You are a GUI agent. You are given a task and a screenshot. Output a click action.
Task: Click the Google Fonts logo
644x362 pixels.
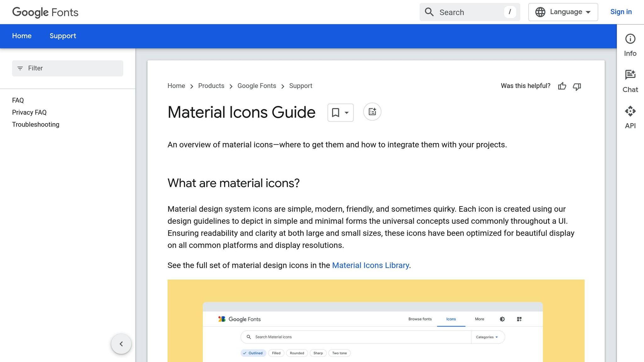click(x=45, y=12)
